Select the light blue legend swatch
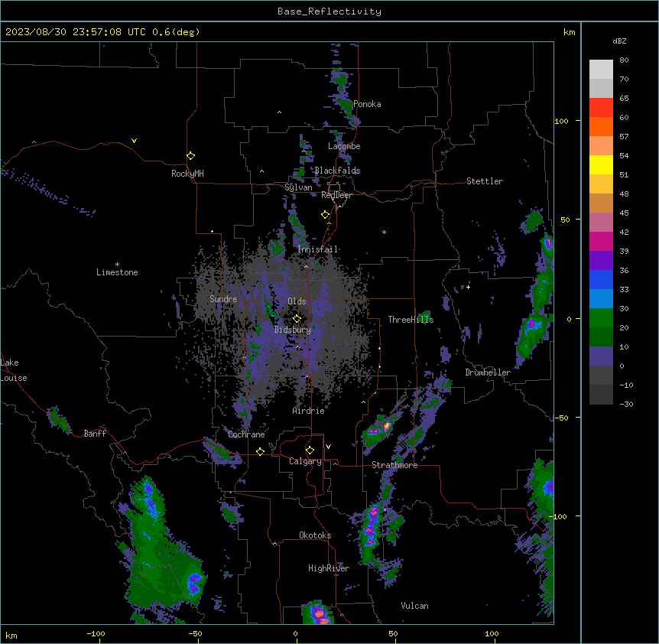This screenshot has width=659, height=644. (601, 299)
